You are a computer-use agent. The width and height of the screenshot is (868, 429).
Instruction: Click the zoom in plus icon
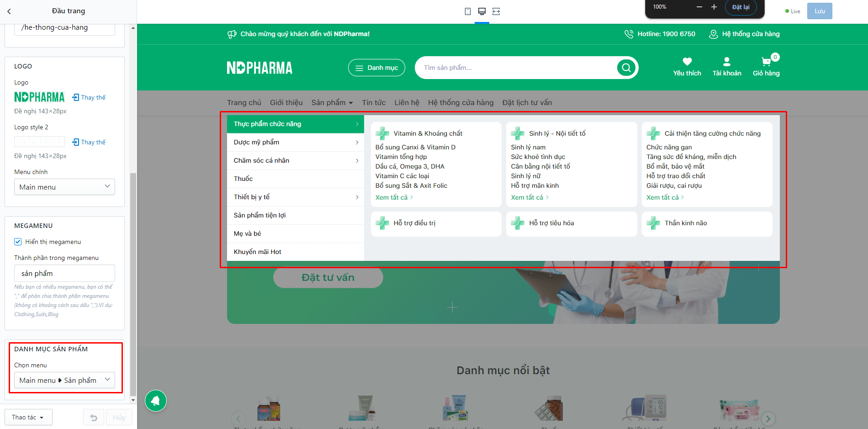coord(714,7)
